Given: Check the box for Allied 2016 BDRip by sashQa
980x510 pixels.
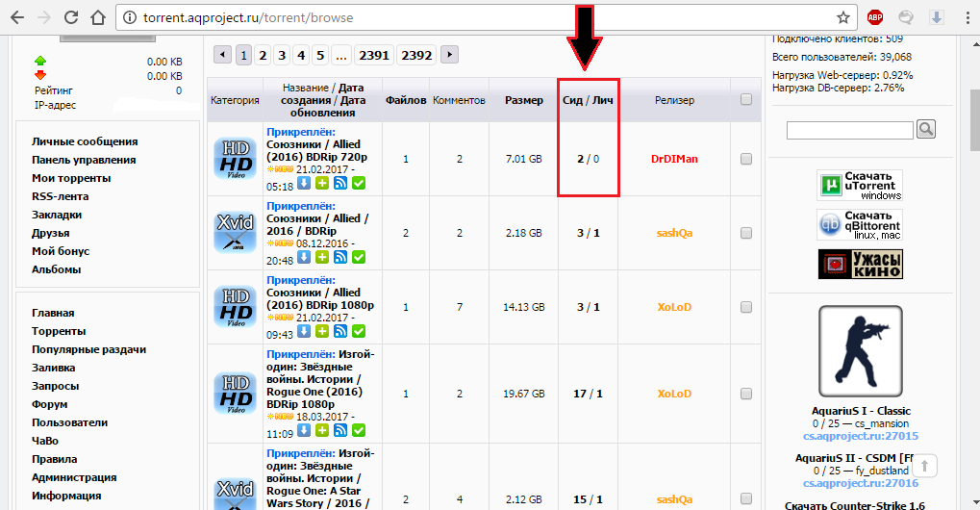Looking at the screenshot, I should [x=745, y=233].
